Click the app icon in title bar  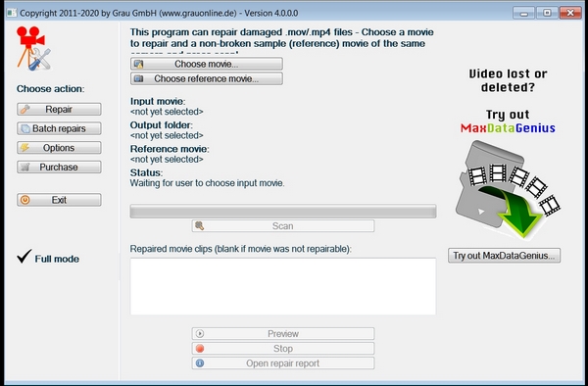point(12,13)
